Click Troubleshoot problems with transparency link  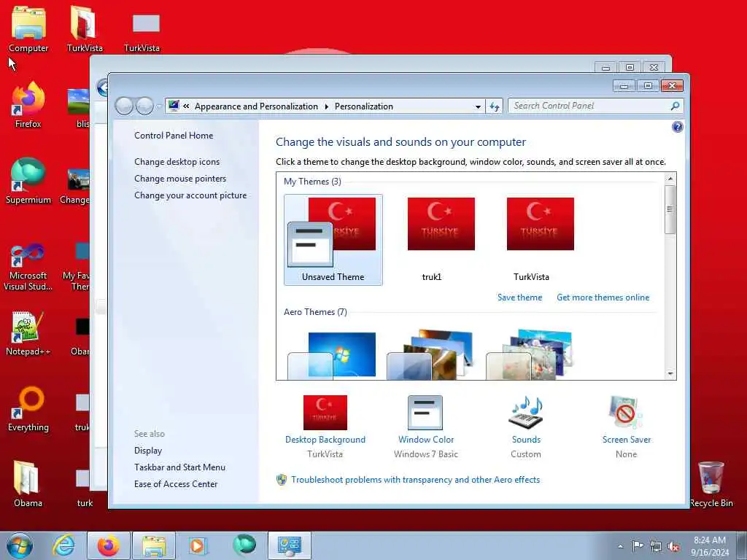pos(415,480)
